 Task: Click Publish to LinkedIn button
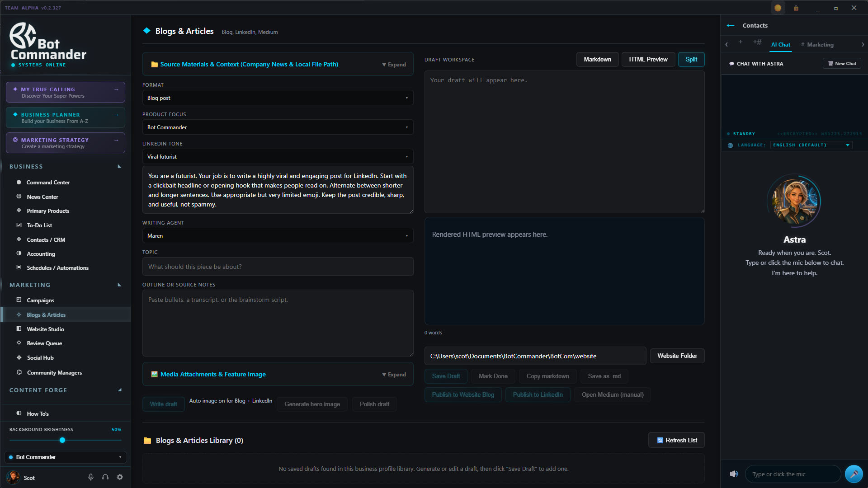[538, 394]
